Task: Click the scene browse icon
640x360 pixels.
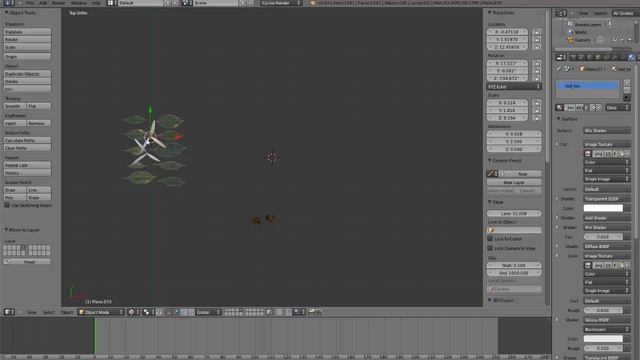Action: [x=187, y=3]
